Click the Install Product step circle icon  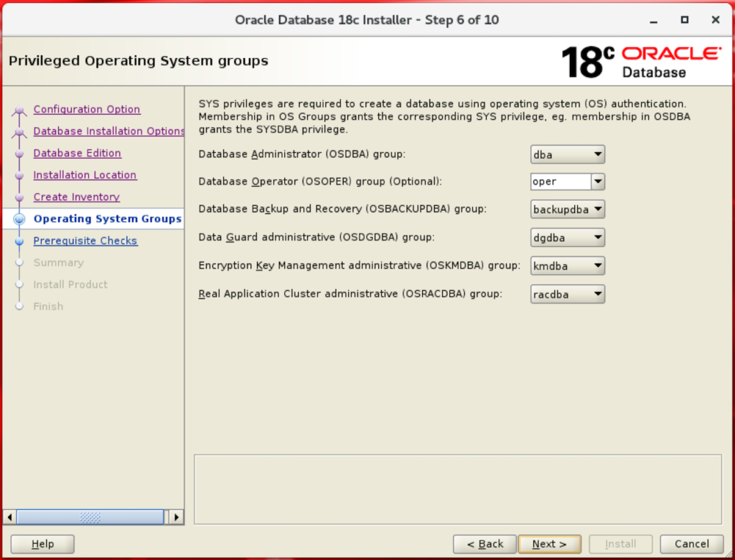pos(19,284)
